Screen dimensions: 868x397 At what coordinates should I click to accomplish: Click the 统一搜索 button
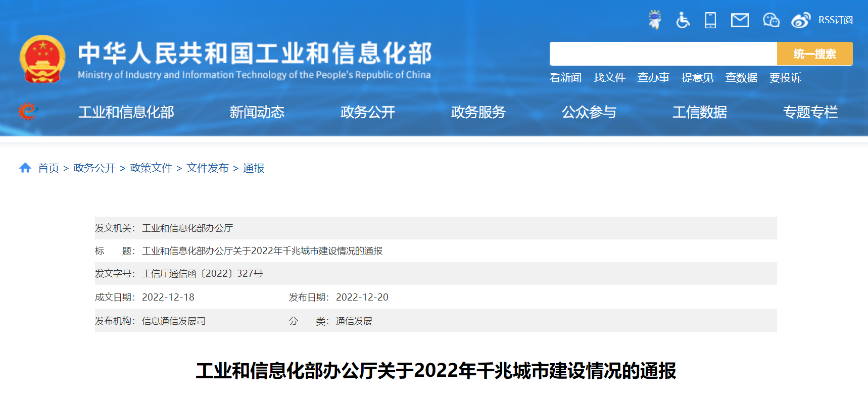tap(814, 54)
